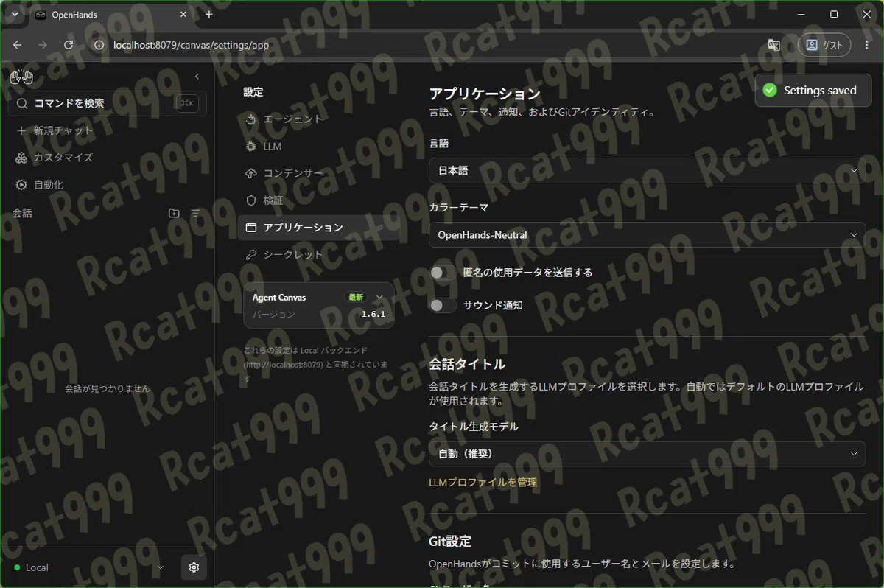Open the カラーテーマ dropdown showing OpenHands-Neutral
Screen dimensions: 884x588
[647, 234]
